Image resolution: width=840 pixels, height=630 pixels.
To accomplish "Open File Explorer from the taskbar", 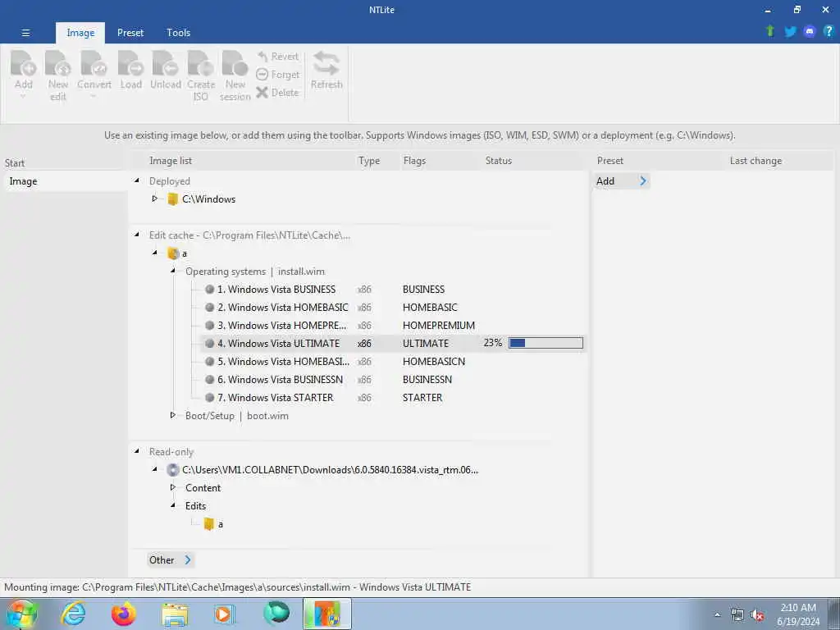I will pos(175,614).
